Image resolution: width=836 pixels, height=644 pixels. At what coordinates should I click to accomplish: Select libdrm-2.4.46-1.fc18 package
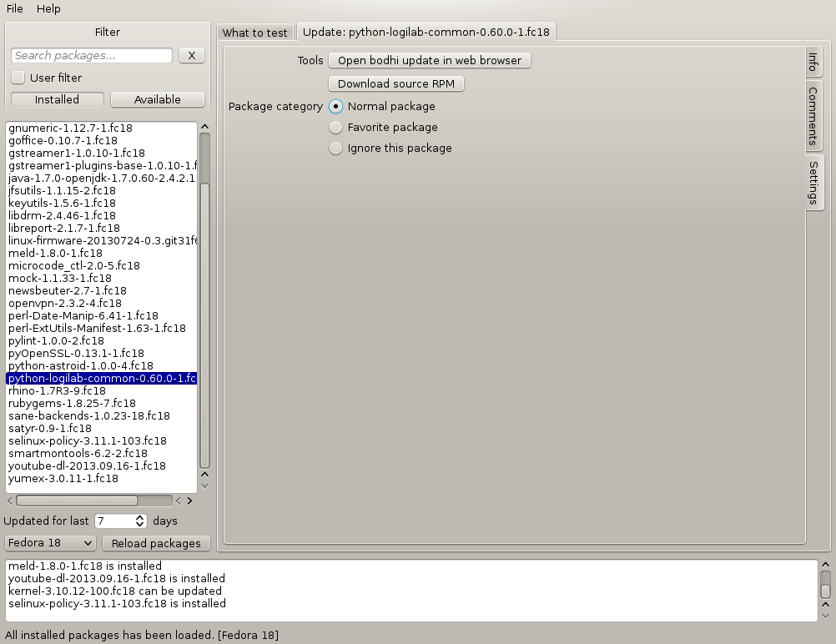tap(101, 216)
